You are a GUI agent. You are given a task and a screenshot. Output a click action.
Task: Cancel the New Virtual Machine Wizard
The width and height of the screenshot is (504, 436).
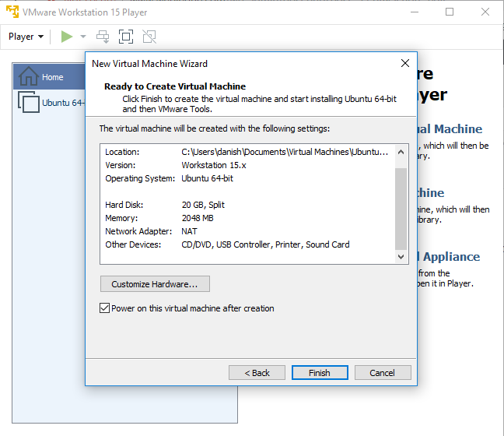pos(383,373)
